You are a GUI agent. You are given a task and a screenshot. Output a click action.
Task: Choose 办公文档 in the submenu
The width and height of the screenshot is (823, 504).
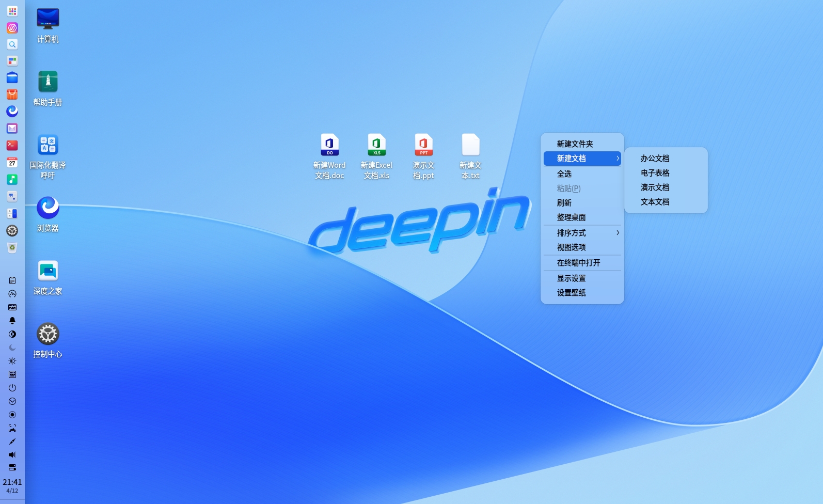(x=666, y=159)
